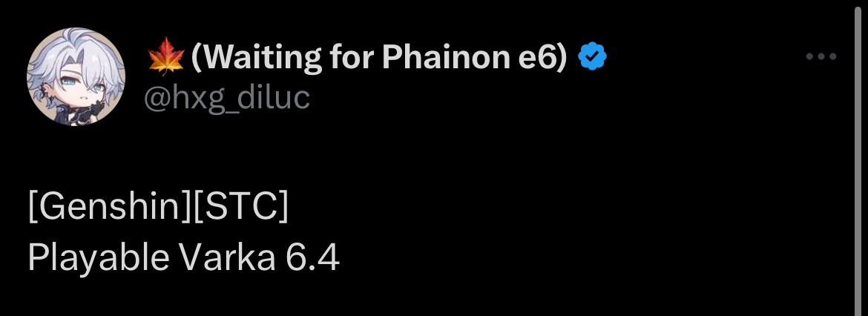868x316 pixels.
Task: Open the three-dots more options menu
Action: pos(821,56)
